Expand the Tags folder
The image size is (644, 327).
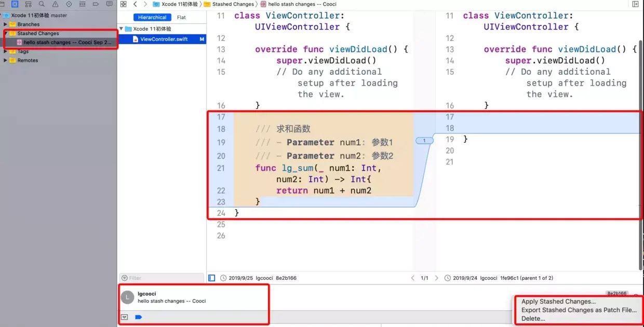[x=6, y=51]
